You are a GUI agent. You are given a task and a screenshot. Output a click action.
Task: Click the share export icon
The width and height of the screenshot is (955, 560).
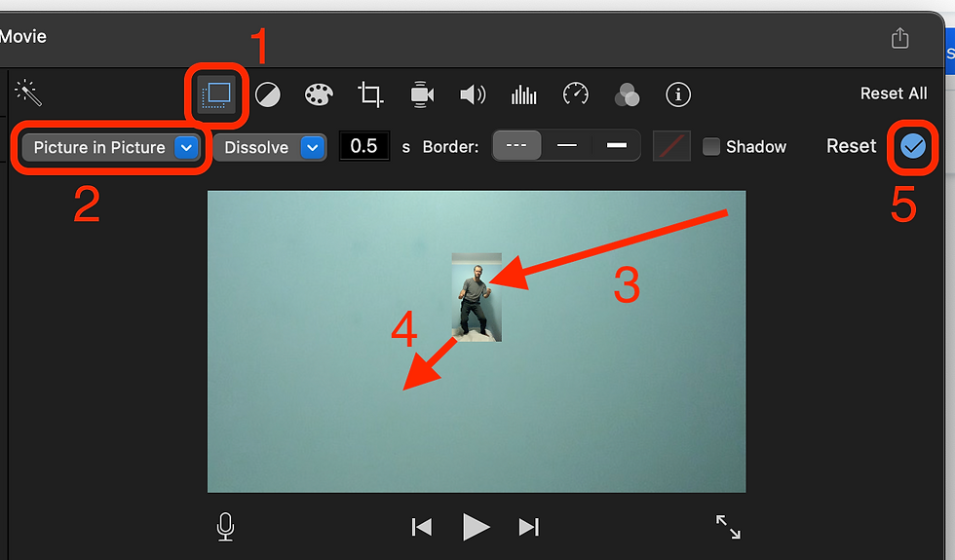[900, 38]
